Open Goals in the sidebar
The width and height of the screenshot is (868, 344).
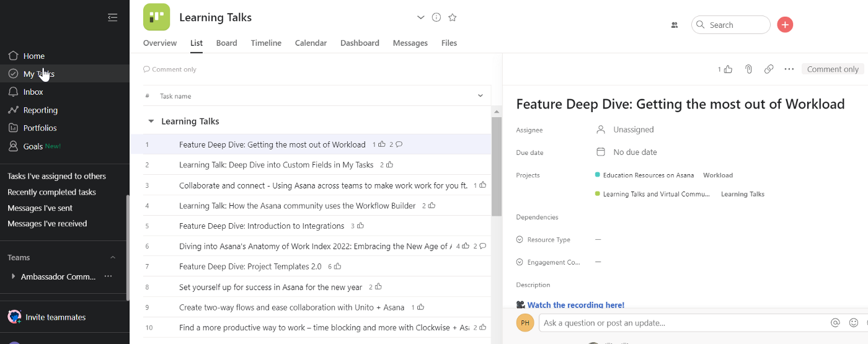[x=33, y=146]
